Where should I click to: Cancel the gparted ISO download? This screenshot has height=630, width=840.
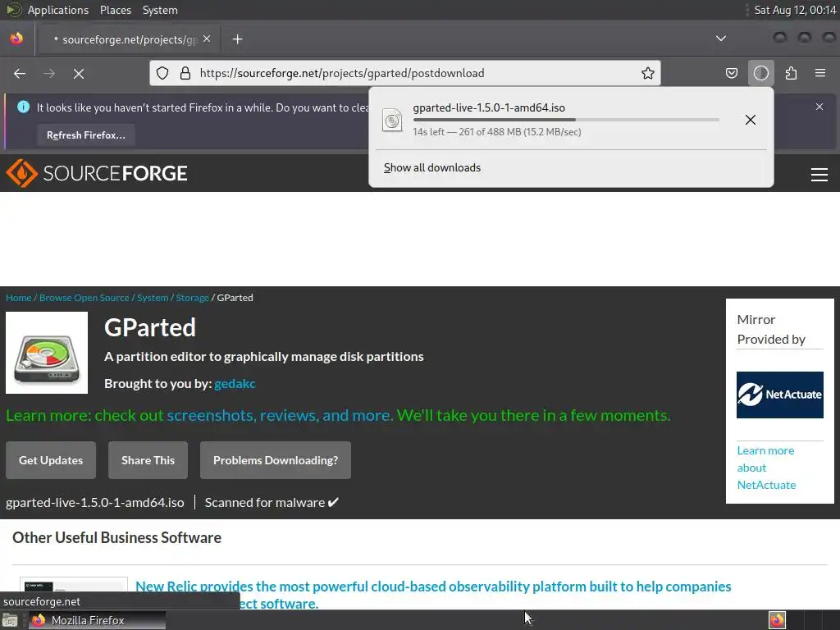tap(751, 120)
